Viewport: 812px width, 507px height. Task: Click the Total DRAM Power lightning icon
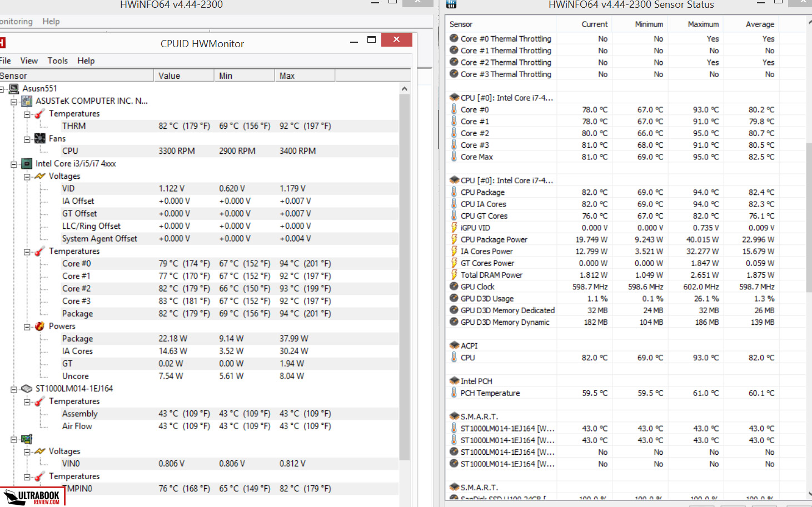point(454,275)
